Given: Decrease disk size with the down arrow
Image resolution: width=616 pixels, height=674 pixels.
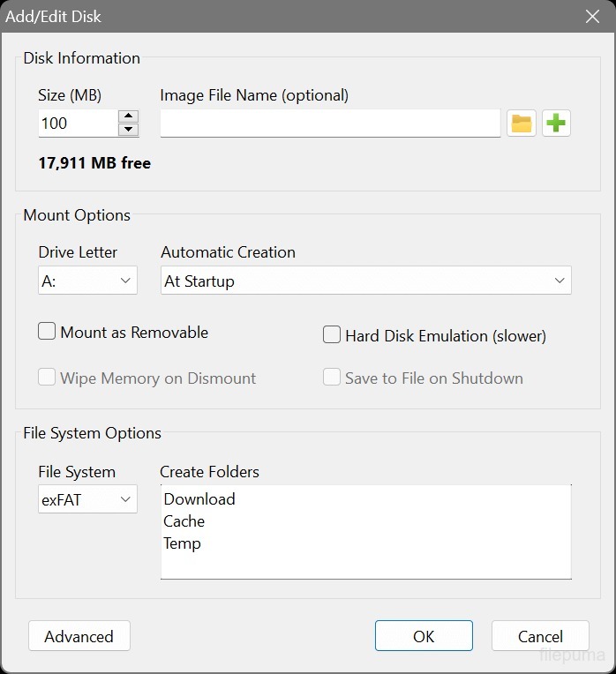Looking at the screenshot, I should (129, 130).
